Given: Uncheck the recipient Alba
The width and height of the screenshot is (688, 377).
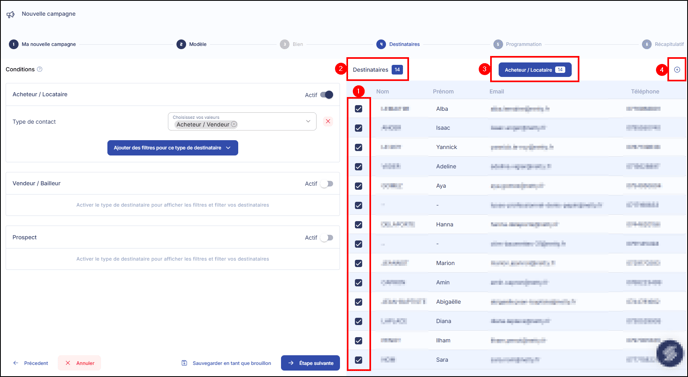Looking at the screenshot, I should [x=358, y=109].
